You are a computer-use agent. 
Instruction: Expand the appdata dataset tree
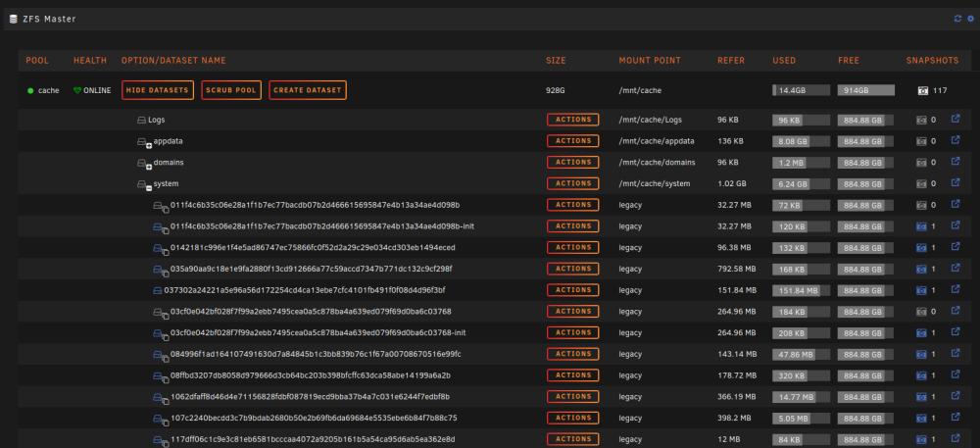pyautogui.click(x=149, y=146)
